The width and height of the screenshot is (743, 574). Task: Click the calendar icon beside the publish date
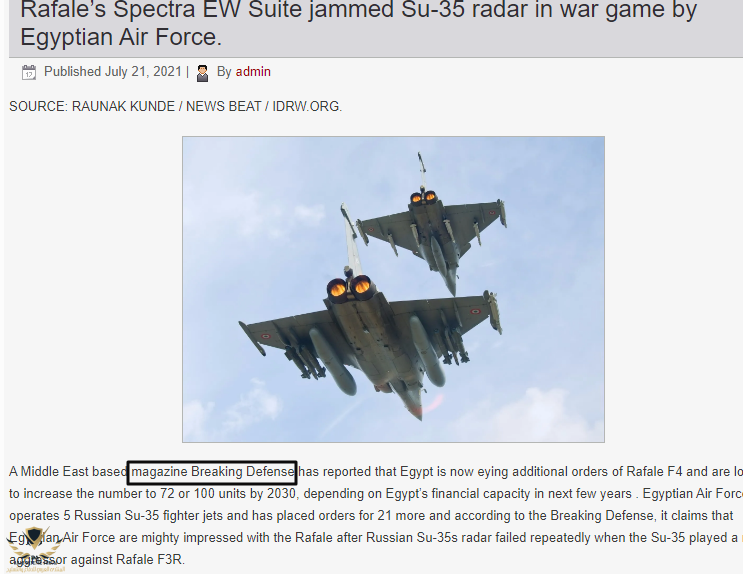[29, 73]
